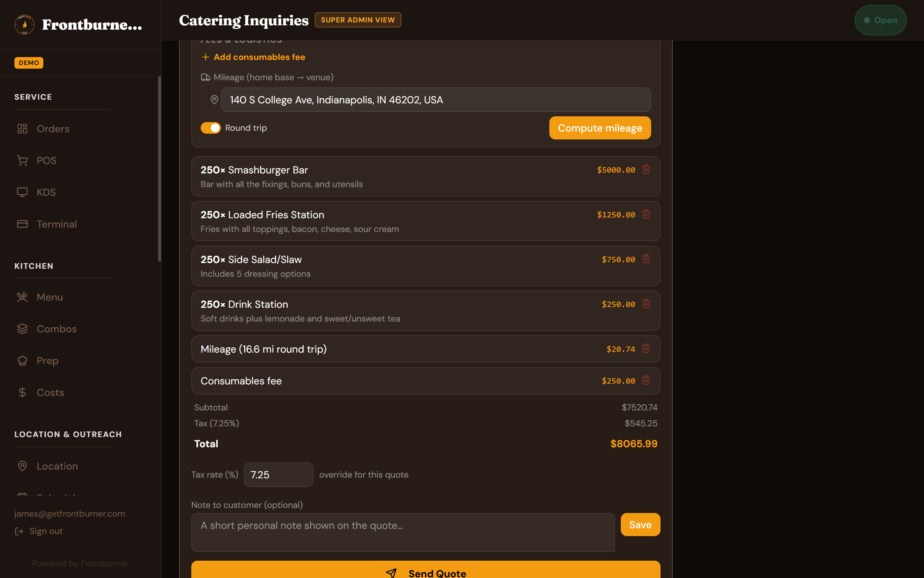This screenshot has height=578, width=924.
Task: Click the KDS monitor icon
Action: tap(22, 192)
